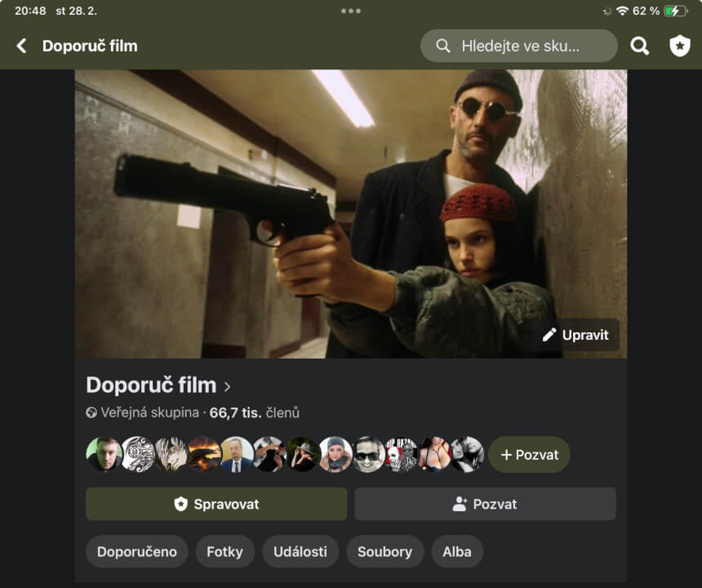Open admin shield star icon in header
Viewport: 702px width, 588px height.
pos(679,46)
